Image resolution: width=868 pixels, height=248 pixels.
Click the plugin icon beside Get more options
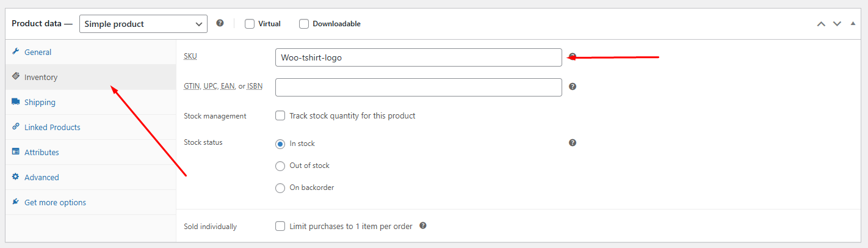[16, 202]
